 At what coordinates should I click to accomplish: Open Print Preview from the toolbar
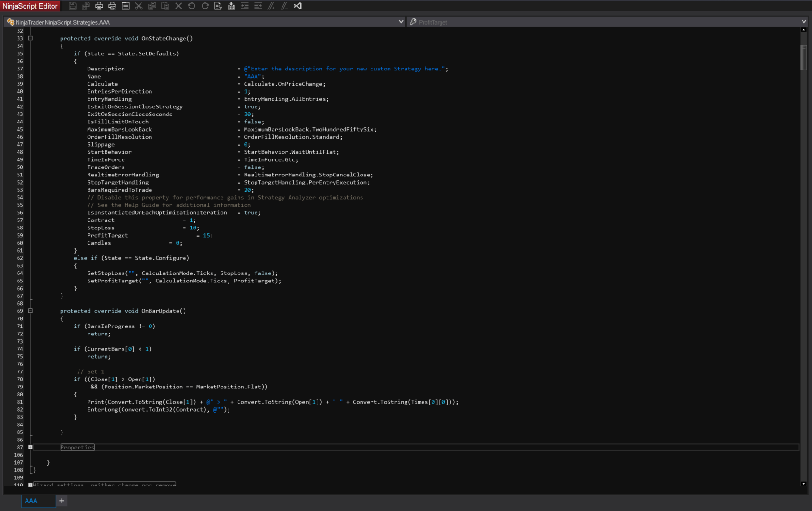coord(112,6)
